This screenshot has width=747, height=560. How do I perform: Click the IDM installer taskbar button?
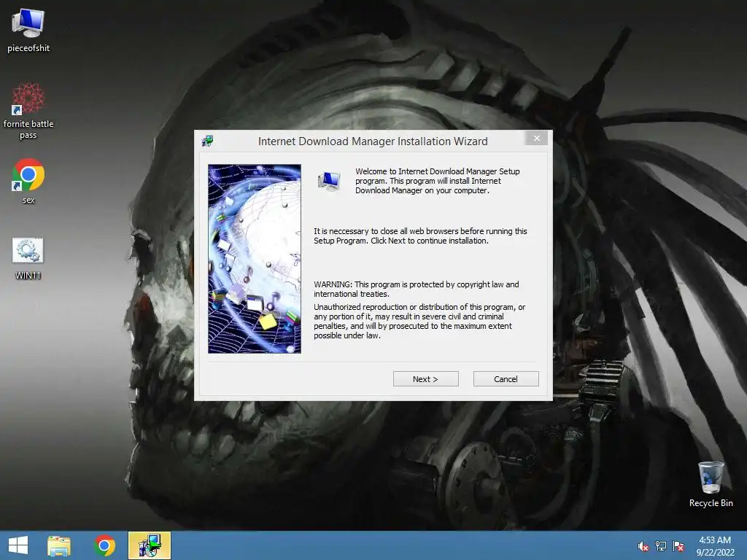[149, 545]
